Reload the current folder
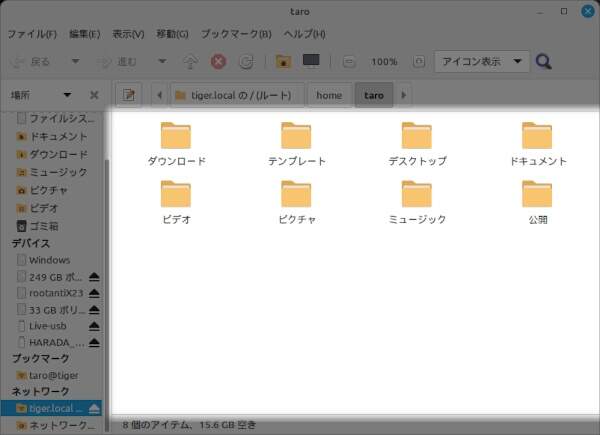This screenshot has height=435, width=600. (x=246, y=62)
